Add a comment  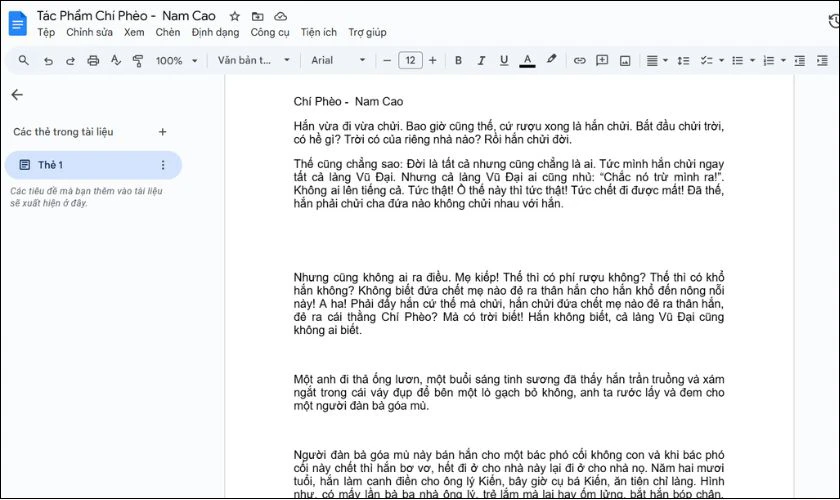[x=602, y=61]
